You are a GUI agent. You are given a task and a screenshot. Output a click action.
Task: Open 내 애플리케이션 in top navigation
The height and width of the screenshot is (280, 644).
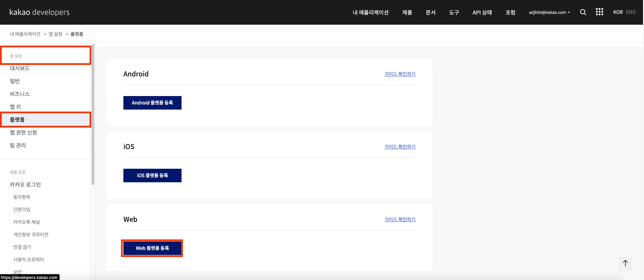click(x=371, y=13)
